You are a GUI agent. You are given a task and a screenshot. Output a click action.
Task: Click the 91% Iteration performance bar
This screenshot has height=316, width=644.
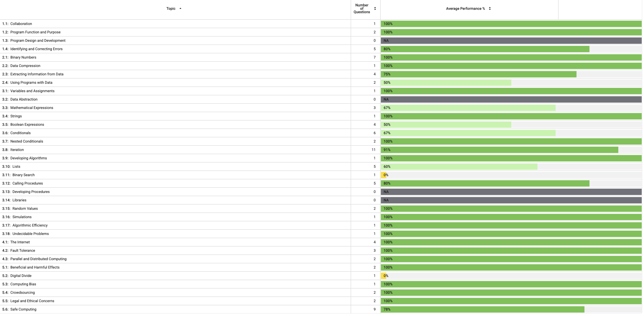(499, 150)
